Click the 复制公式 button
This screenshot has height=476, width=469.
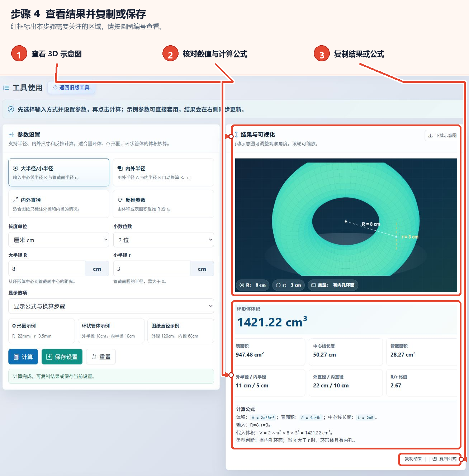coord(445,459)
